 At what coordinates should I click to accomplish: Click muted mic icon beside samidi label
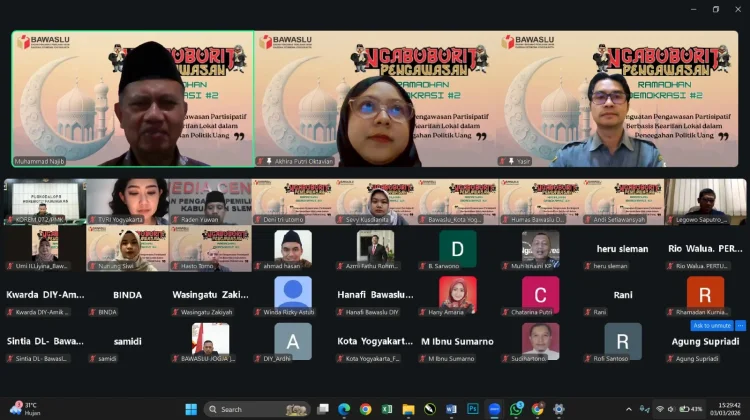92,358
